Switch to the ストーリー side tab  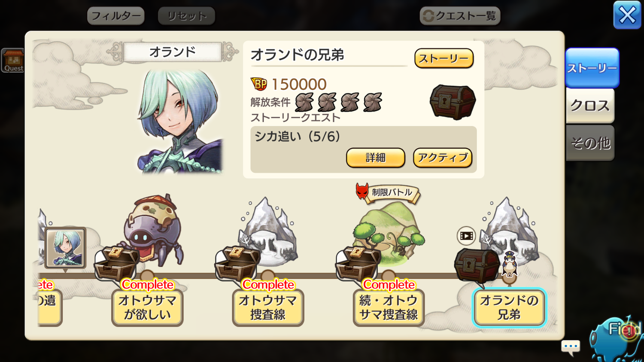click(592, 68)
